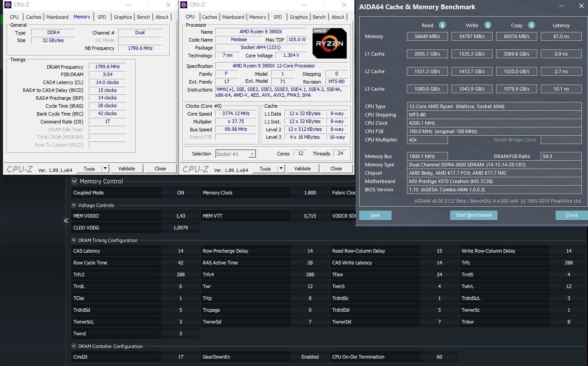This screenshot has width=588, height=366.
Task: Click the Write Row-Column Delay value 14
Action: (x=568, y=251)
